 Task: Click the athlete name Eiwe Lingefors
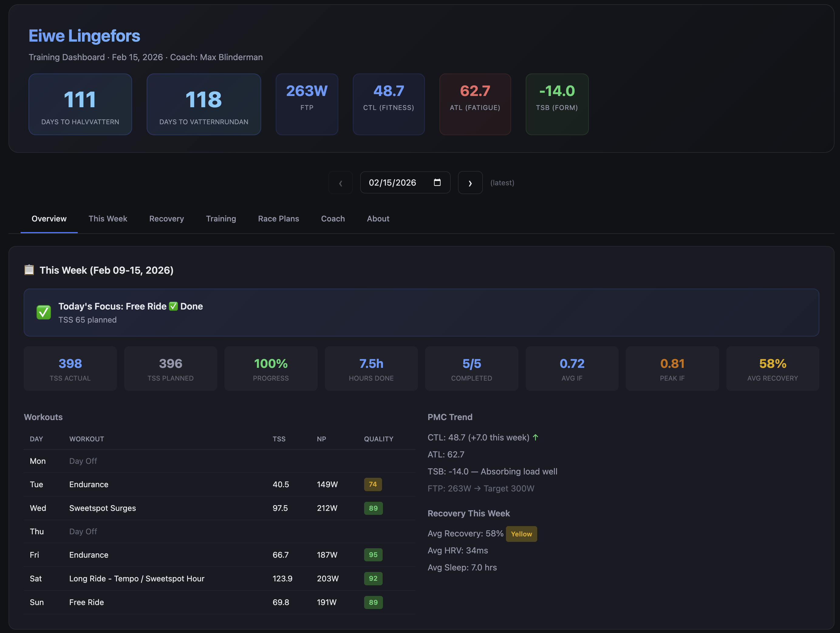[84, 35]
